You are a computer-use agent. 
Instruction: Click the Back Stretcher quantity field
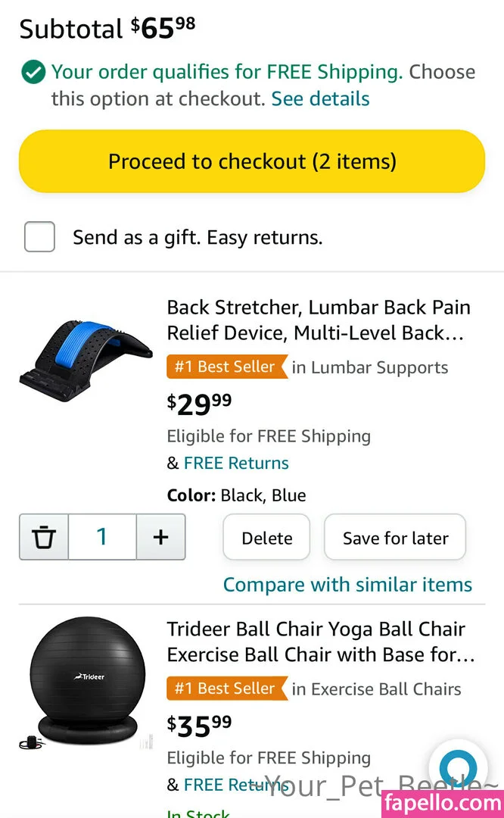click(x=102, y=537)
